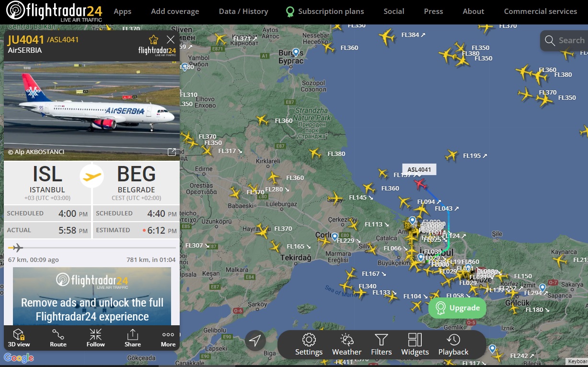The height and width of the screenshot is (367, 588).
Task: Open the aircraft photo in a new window
Action: 172,152
